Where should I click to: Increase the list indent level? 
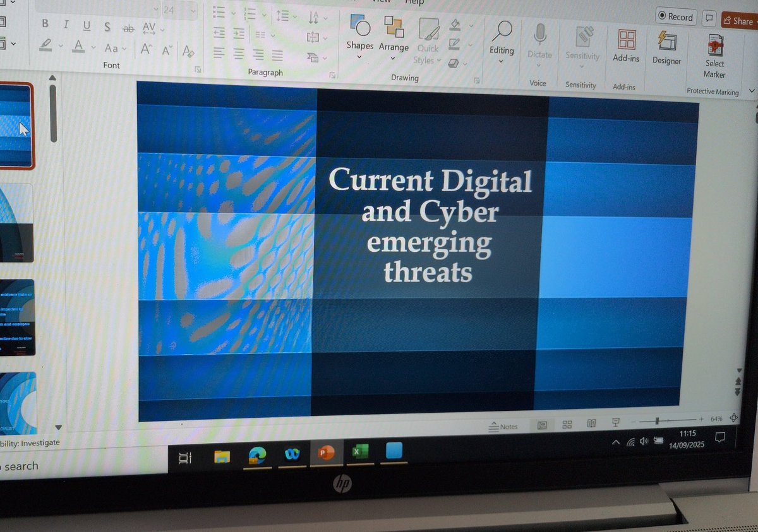click(239, 33)
